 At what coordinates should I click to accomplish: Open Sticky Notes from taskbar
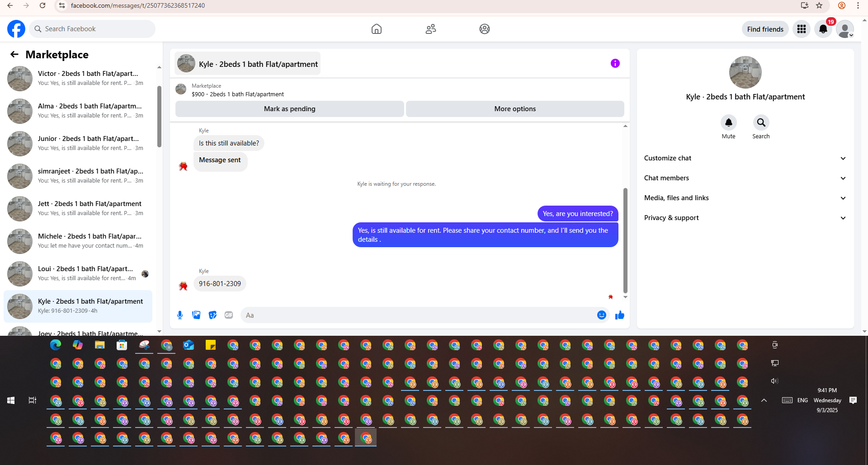211,345
